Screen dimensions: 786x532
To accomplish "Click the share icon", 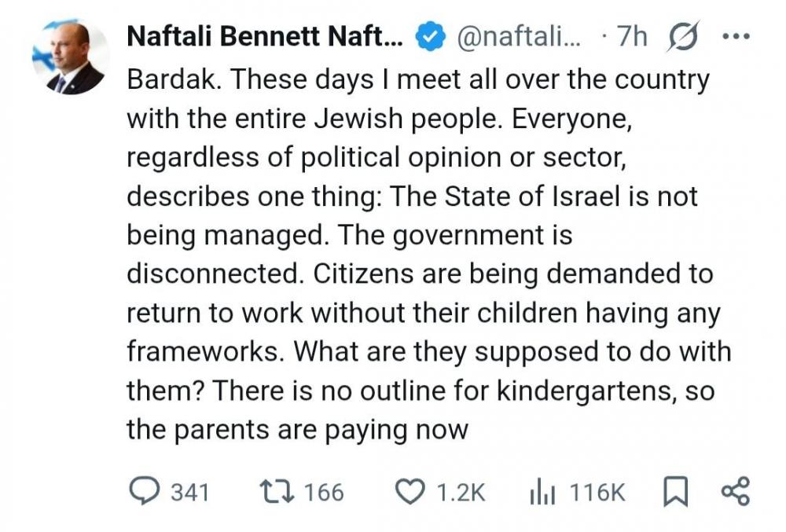I will click(736, 492).
